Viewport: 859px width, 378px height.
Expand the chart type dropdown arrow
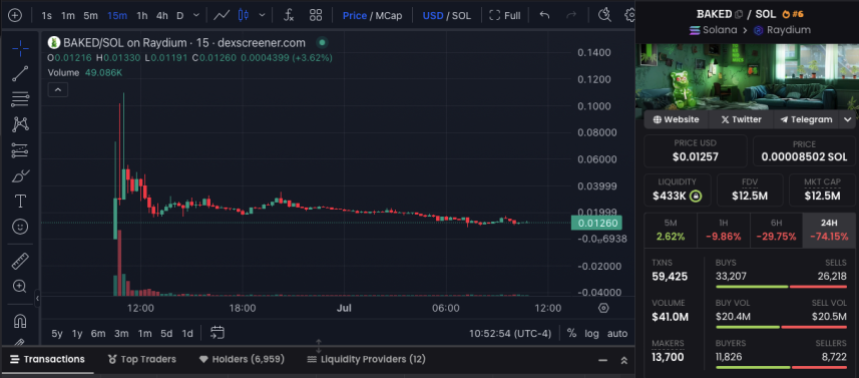coord(262,15)
